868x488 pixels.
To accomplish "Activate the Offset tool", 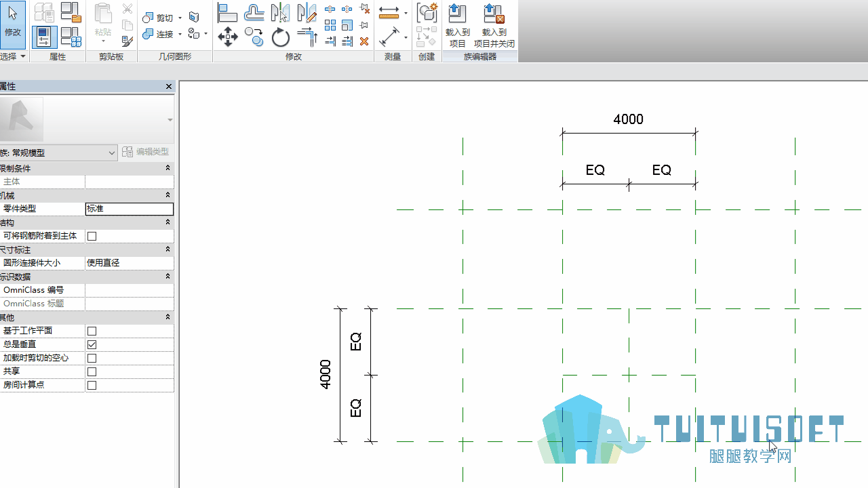I will pyautogui.click(x=254, y=13).
